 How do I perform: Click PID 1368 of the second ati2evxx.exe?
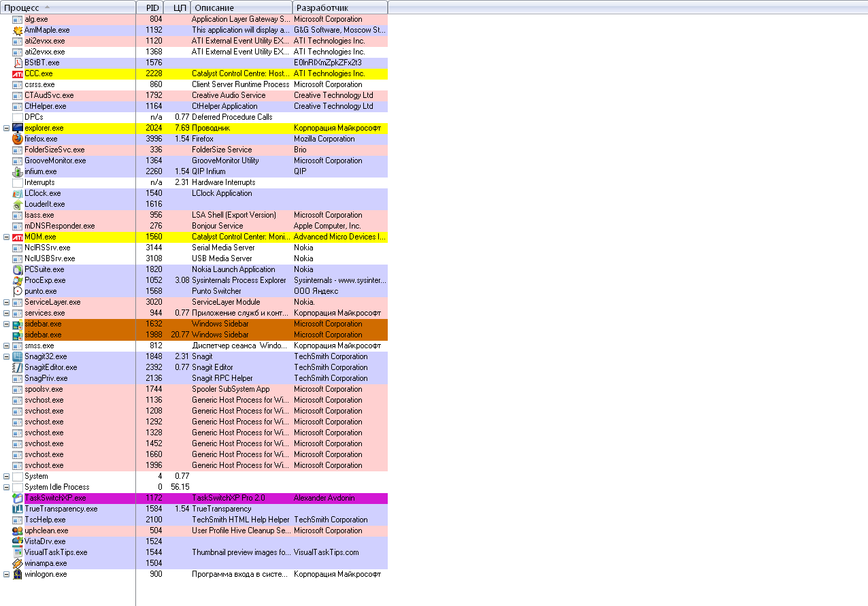(x=154, y=52)
